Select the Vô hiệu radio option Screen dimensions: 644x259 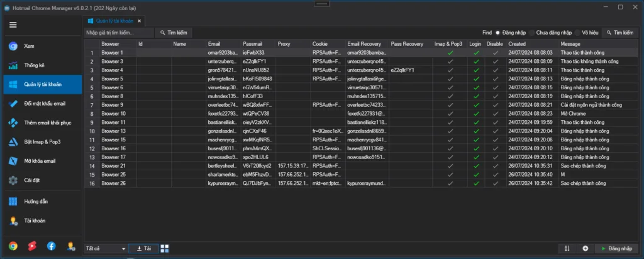tap(577, 33)
